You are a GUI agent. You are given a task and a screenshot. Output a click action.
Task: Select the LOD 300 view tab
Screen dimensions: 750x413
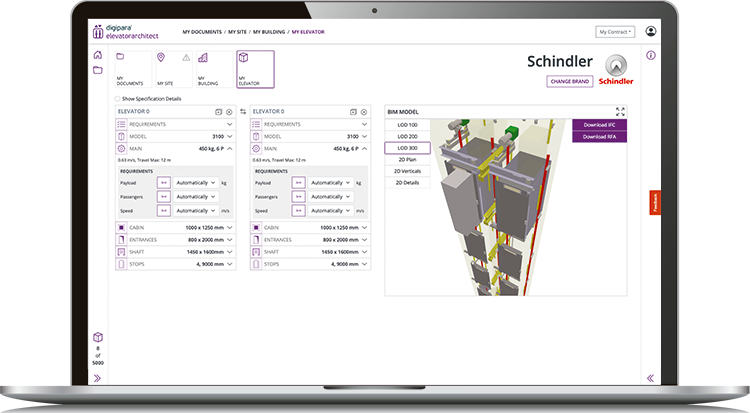tap(408, 148)
